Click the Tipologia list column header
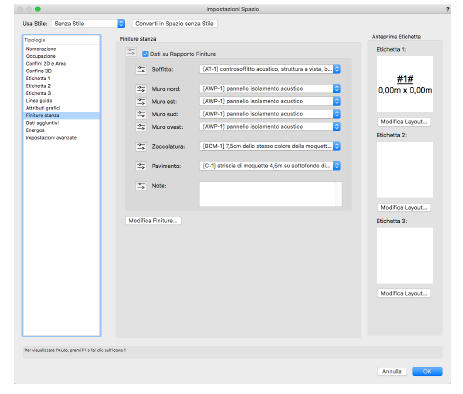The image size is (463, 394). tap(57, 40)
